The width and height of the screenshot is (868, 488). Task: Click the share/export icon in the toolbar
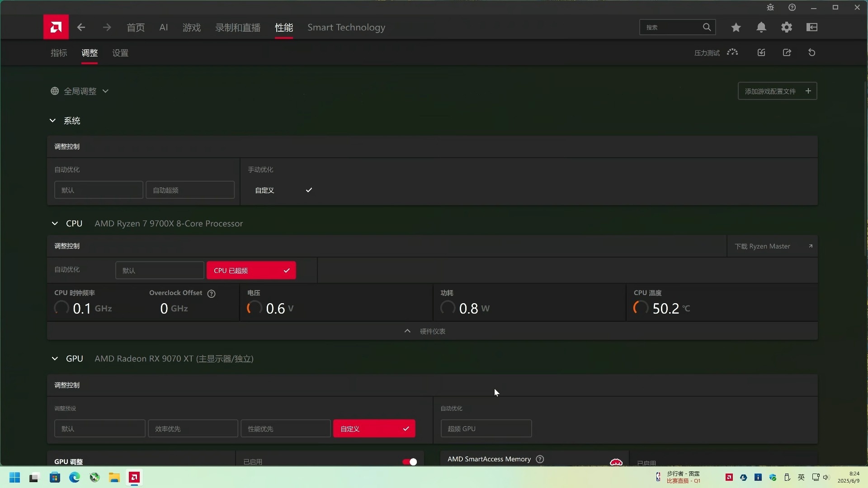tap(787, 52)
